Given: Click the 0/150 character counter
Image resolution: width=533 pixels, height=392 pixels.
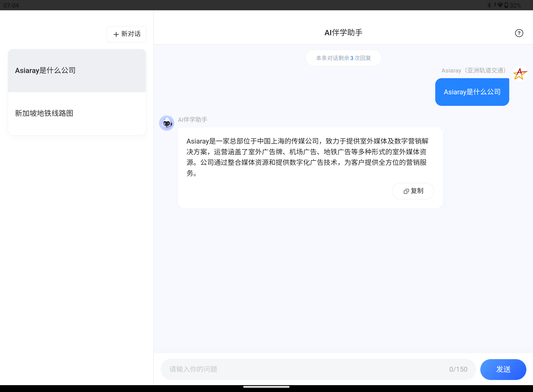Looking at the screenshot, I should (458, 369).
